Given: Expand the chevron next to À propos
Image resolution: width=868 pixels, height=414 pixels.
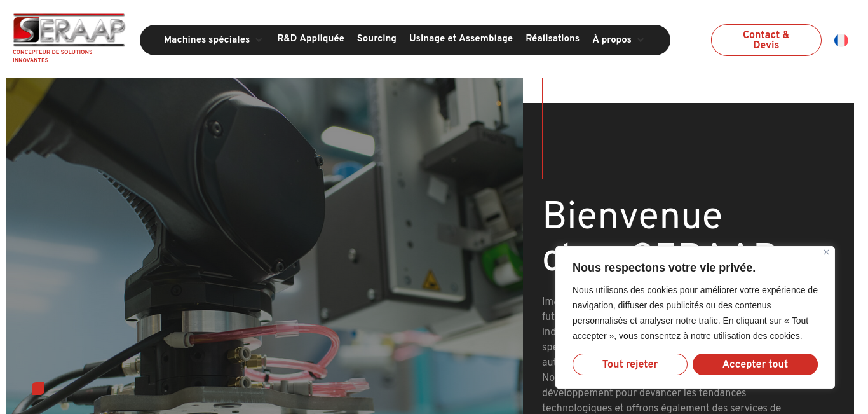Looking at the screenshot, I should click(x=641, y=40).
